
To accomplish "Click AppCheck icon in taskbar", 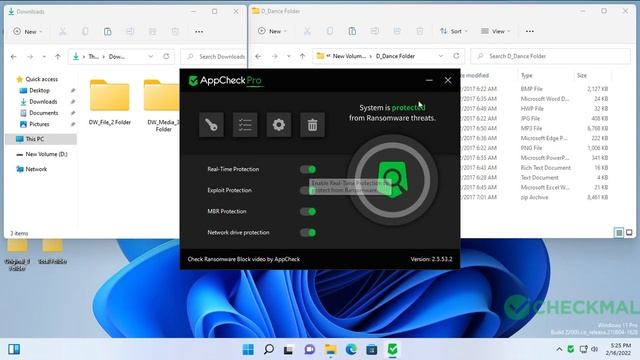I will [392, 349].
